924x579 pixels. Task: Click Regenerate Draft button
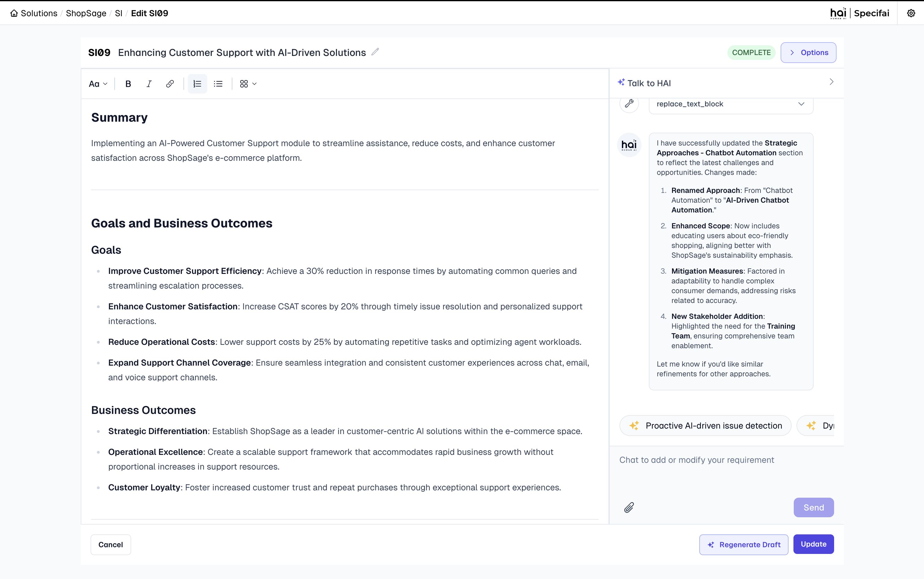(744, 544)
